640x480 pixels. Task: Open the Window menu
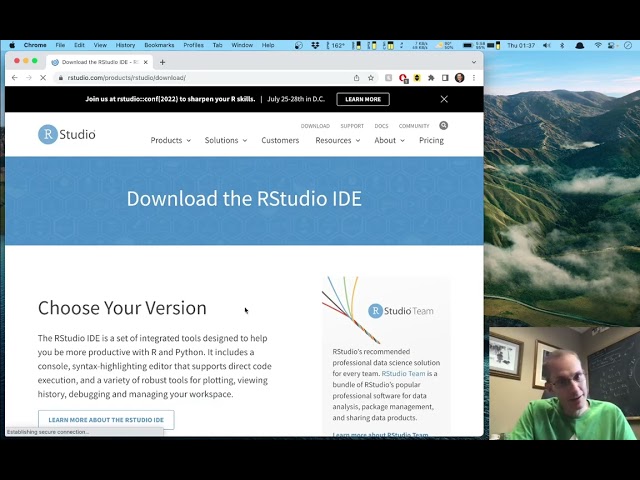242,45
